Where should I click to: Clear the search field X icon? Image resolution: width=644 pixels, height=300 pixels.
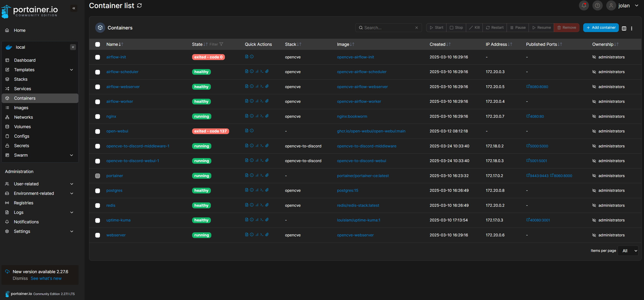tap(417, 28)
